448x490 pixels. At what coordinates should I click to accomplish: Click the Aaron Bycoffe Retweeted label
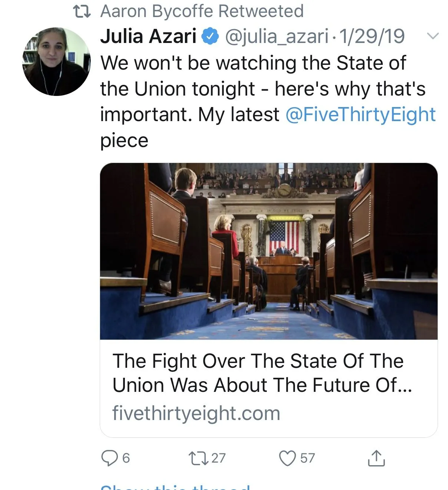click(202, 11)
